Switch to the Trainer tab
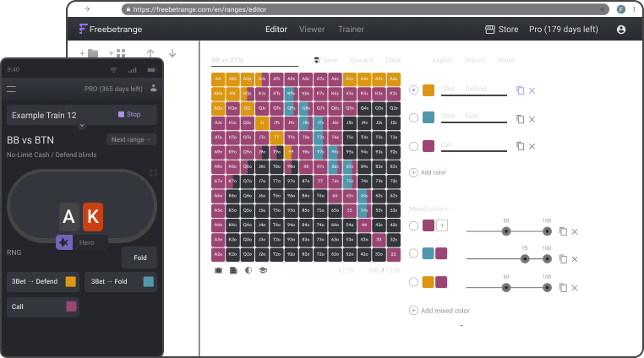This screenshot has height=358, width=644. point(350,30)
